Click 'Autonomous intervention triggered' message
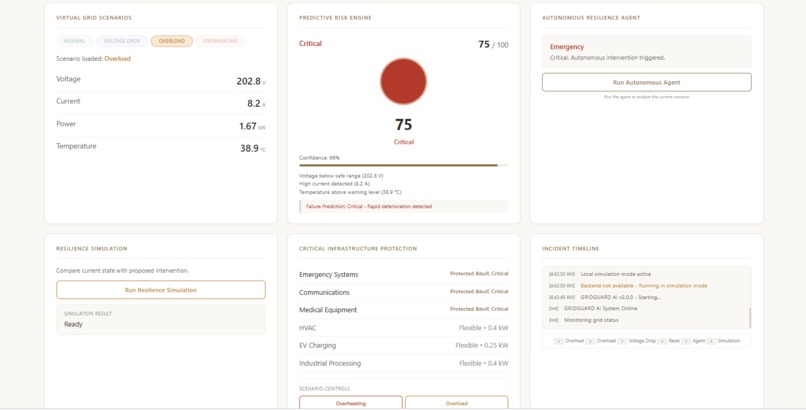 click(x=608, y=58)
